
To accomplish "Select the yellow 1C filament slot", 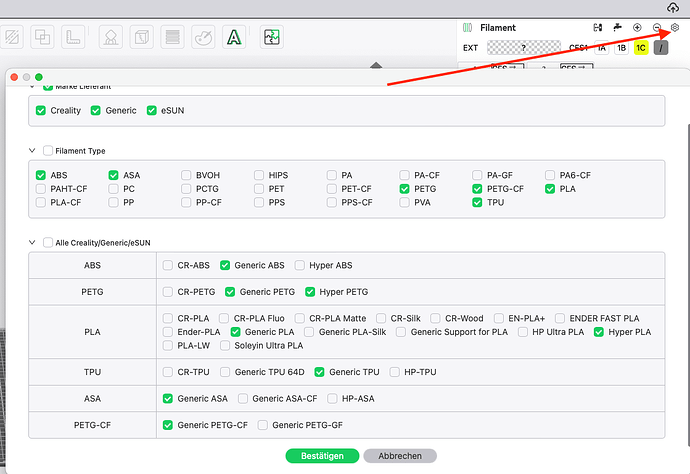I will click(641, 48).
